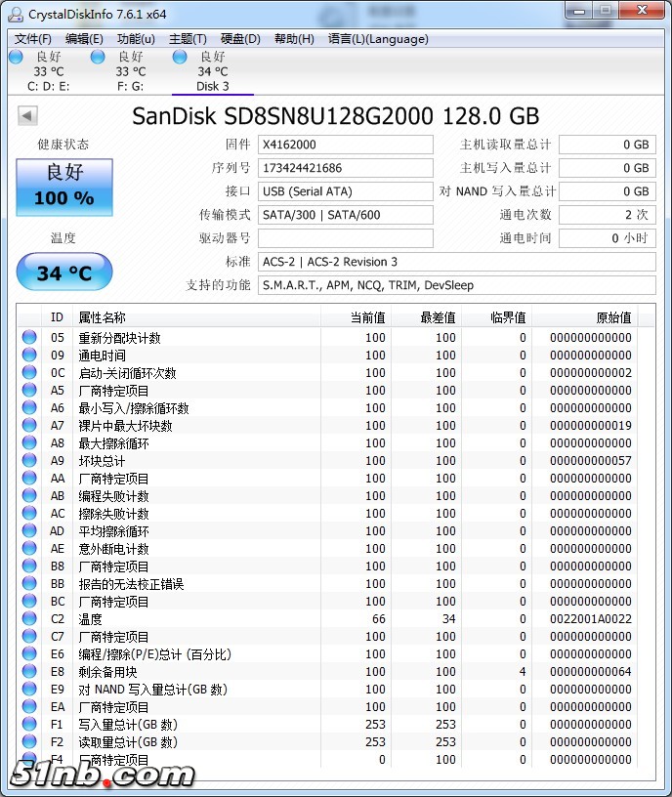Select the Disk 3 status icon
The height and width of the screenshot is (797, 672).
point(180,57)
